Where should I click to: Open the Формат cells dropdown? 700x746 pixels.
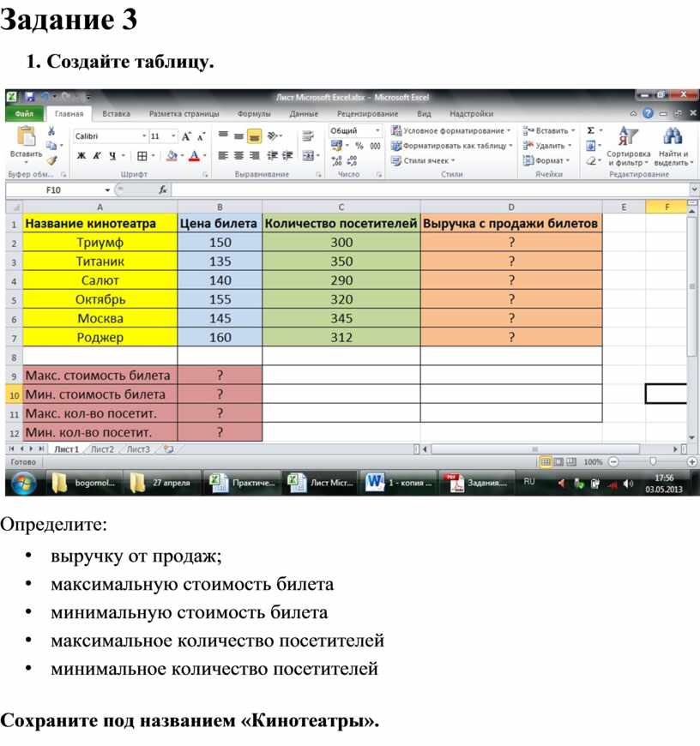coord(546,161)
